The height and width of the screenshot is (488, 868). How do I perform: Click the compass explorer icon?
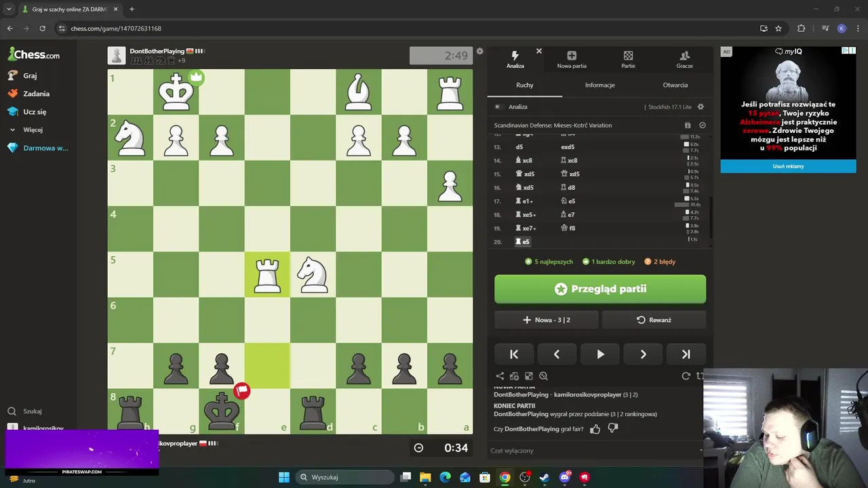(703, 125)
